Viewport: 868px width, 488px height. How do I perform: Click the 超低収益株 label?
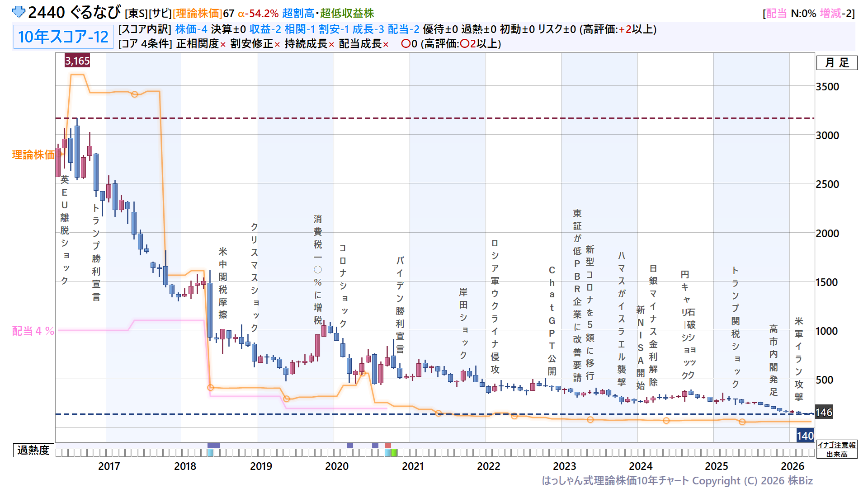(x=347, y=14)
